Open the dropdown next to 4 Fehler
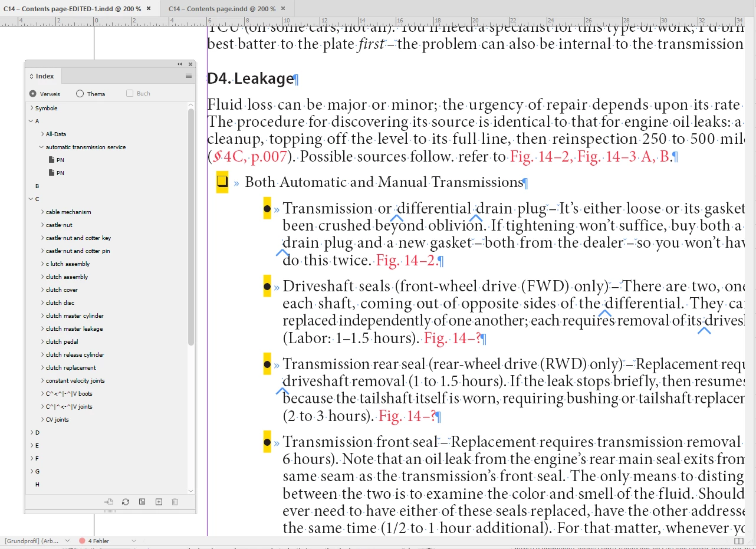Screen dimensions: 756x549 pyautogui.click(x=134, y=541)
